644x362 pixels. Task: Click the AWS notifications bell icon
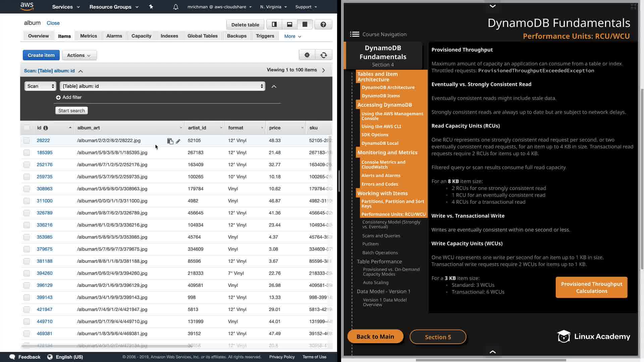point(176,7)
